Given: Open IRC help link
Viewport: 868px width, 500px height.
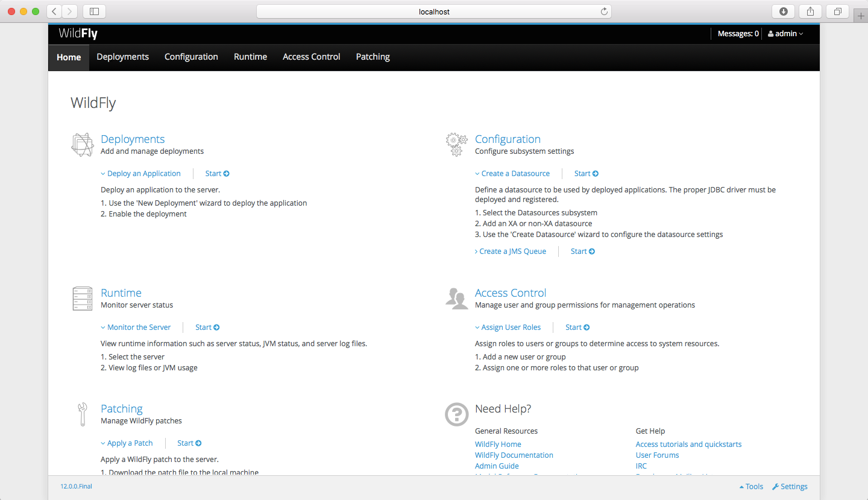Looking at the screenshot, I should coord(641,466).
